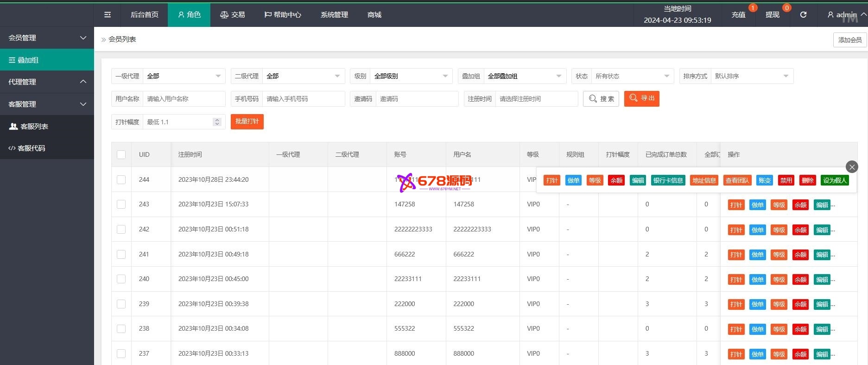Click the hamburger menu collapse icon
Viewport: 868px width, 365px height.
(x=108, y=15)
